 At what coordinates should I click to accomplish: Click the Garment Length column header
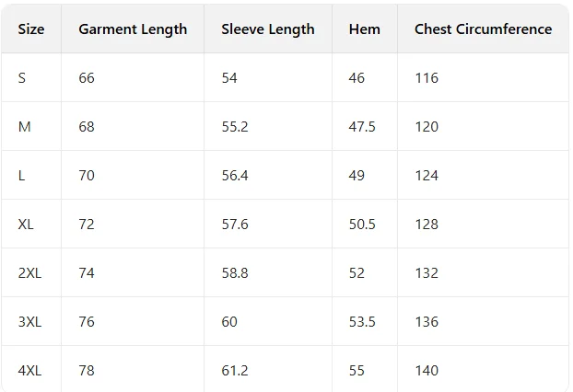tap(133, 29)
